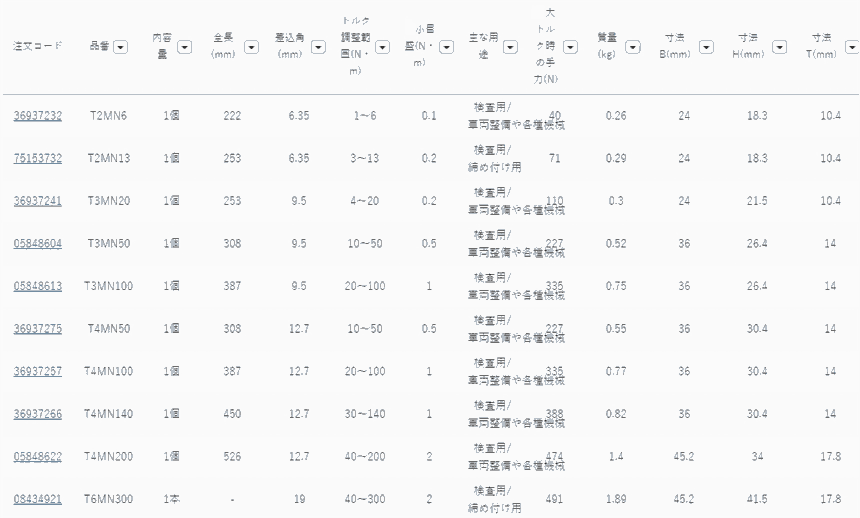This screenshot has width=860, height=518.
Task: Click the 主な用途 filter arrow icon
Action: (x=506, y=47)
